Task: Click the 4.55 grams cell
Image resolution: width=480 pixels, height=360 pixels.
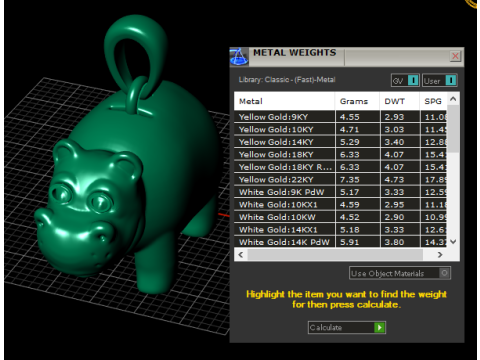Action: click(x=357, y=117)
